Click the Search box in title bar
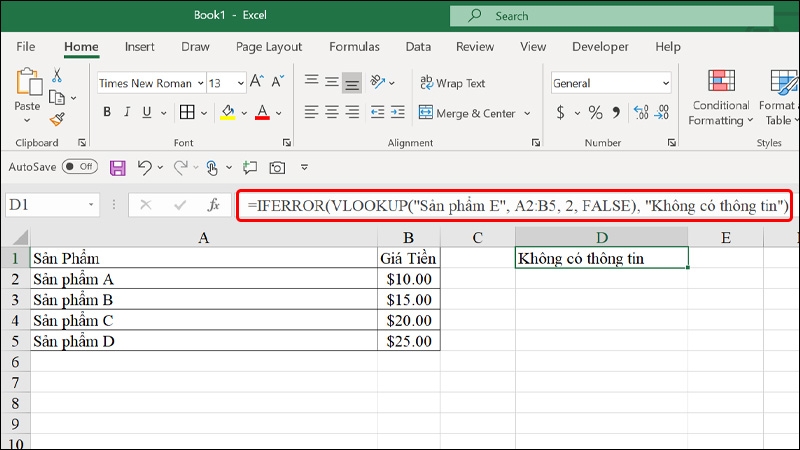The width and height of the screenshot is (800, 450). (x=612, y=16)
